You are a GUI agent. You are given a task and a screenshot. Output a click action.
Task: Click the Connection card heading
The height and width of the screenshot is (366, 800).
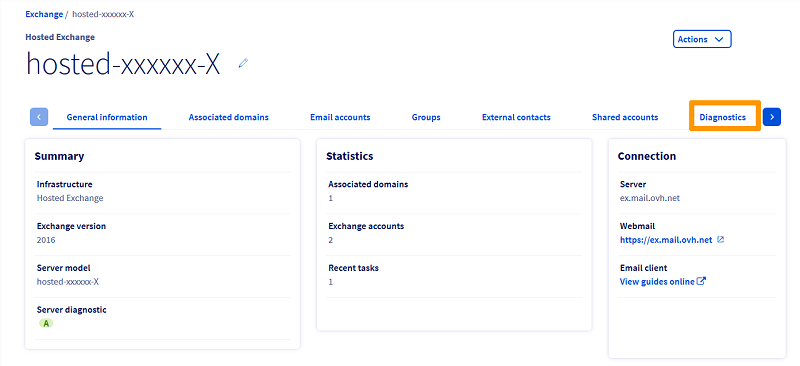pyautogui.click(x=647, y=156)
